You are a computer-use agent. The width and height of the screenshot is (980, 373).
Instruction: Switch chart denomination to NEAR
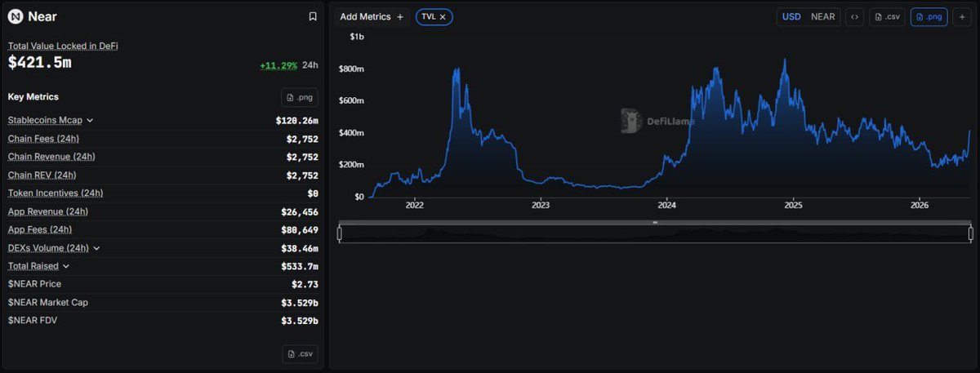(x=822, y=16)
